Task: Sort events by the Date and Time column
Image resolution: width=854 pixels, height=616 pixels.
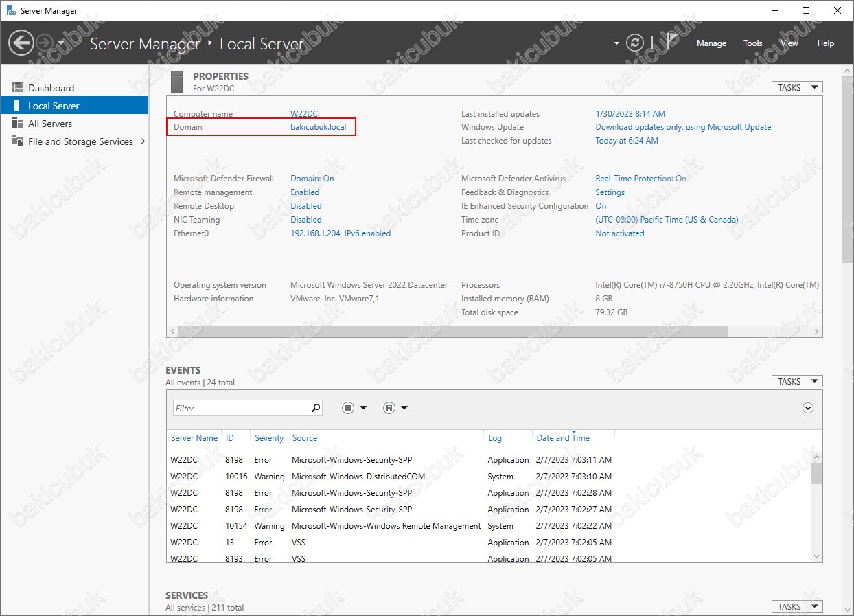Action: point(563,438)
